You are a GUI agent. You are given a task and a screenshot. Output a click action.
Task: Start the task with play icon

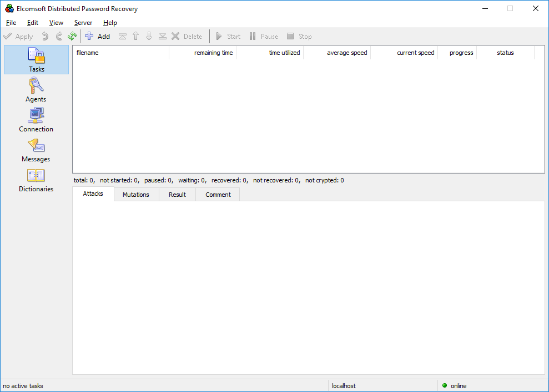click(228, 37)
